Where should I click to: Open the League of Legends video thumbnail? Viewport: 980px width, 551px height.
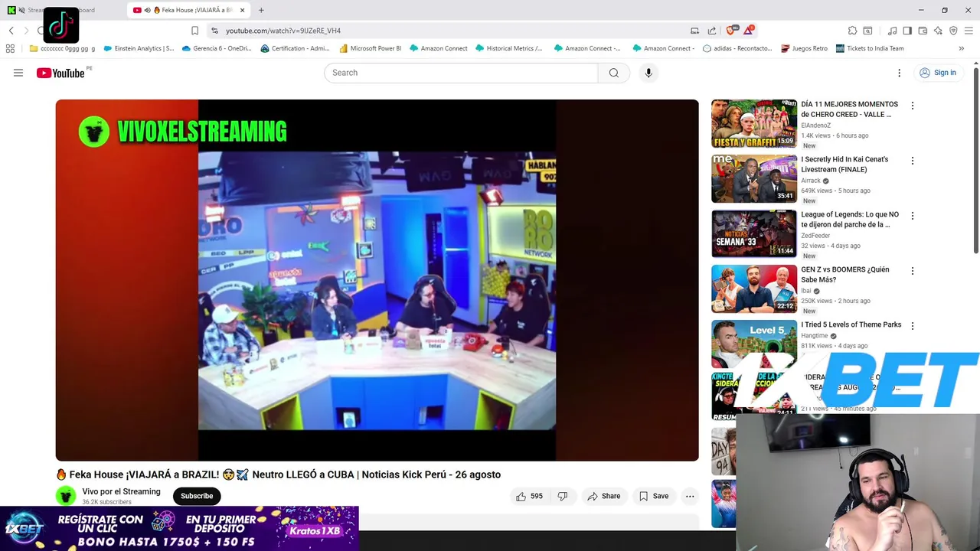pyautogui.click(x=754, y=233)
